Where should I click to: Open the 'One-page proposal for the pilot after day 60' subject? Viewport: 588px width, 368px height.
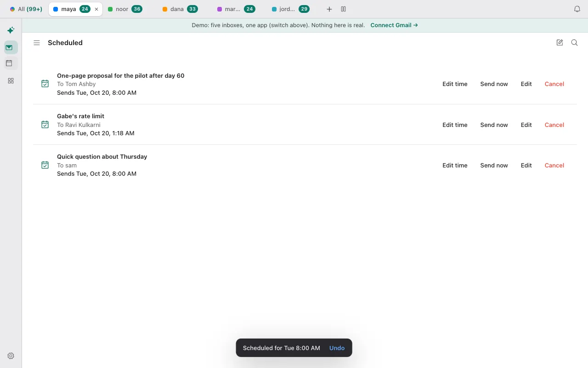120,75
